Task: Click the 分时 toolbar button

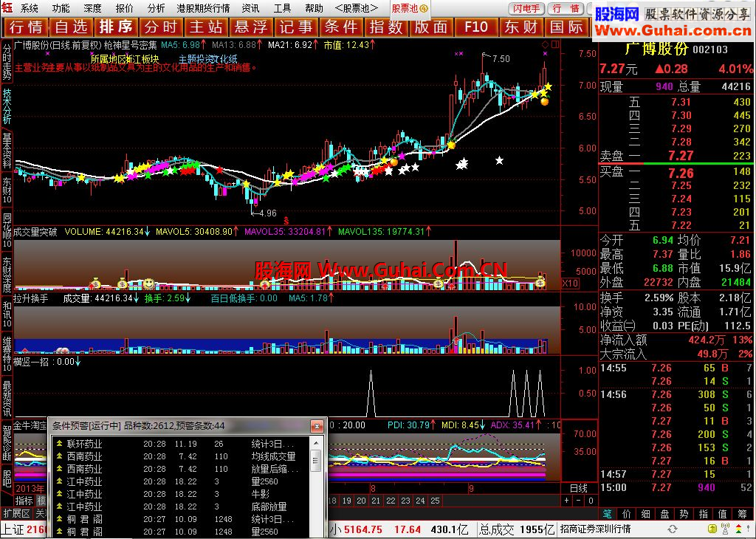Action: point(162,27)
